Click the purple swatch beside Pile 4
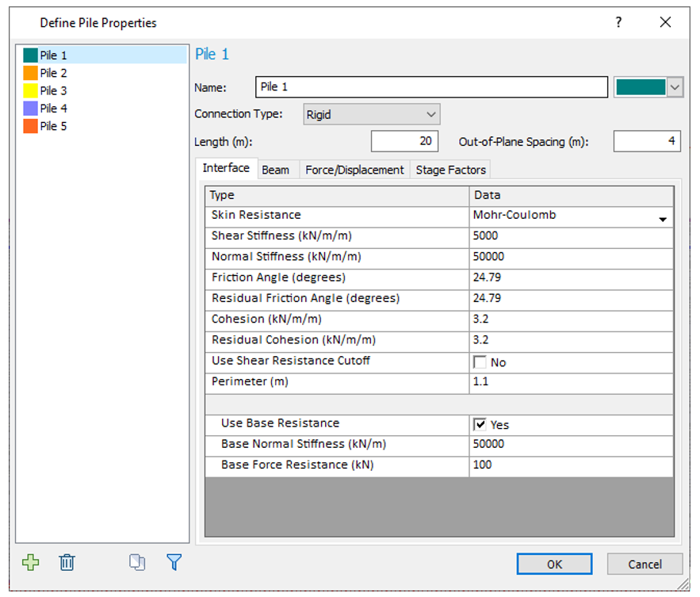This screenshot has width=700, height=597. pos(30,109)
